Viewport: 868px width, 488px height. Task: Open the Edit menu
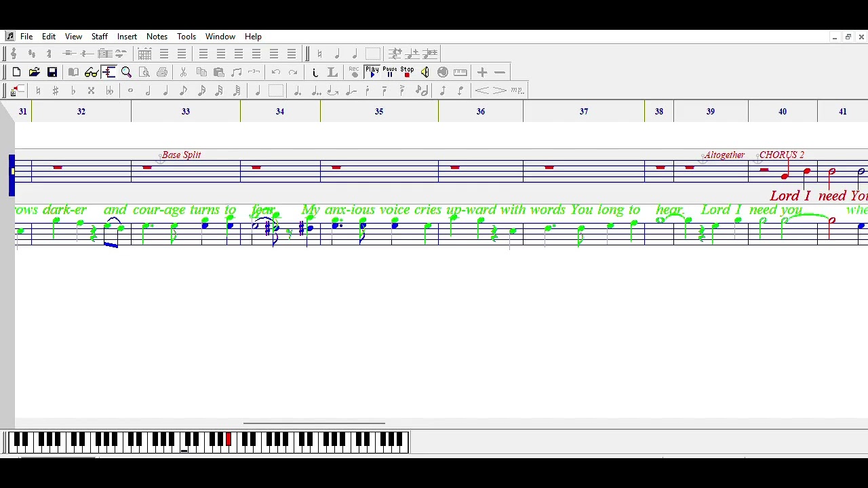49,37
